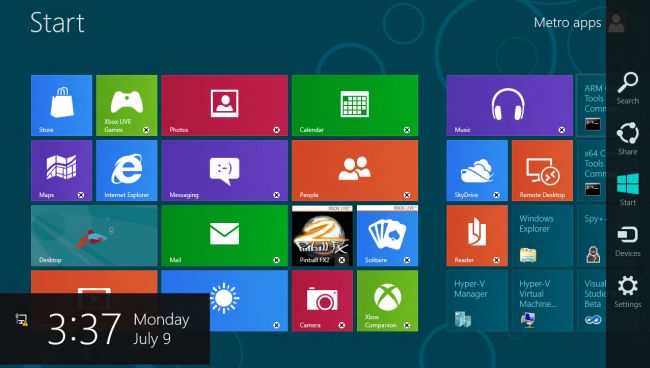Screen dimensions: 650x368
Task: Open the People tile
Action: pyautogui.click(x=355, y=170)
